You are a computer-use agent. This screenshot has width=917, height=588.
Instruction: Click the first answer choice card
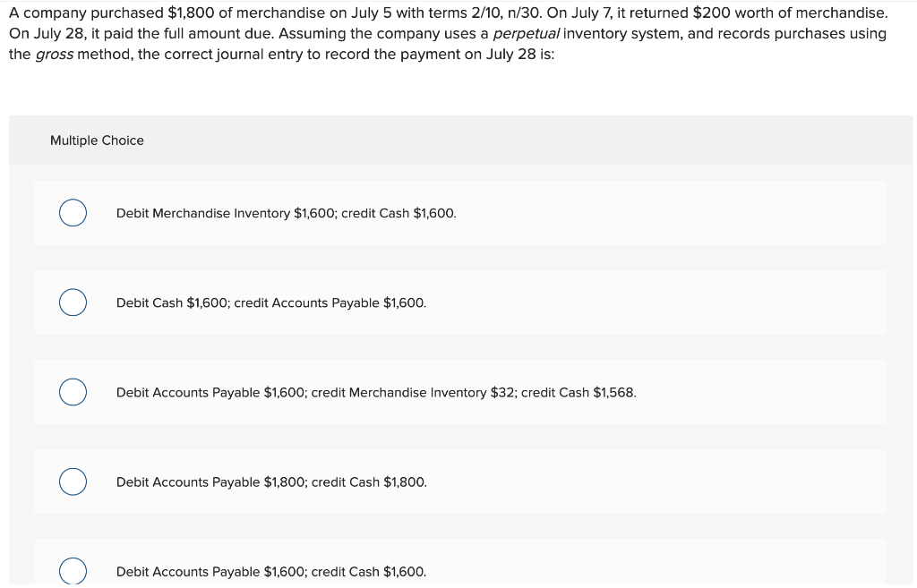point(459,213)
